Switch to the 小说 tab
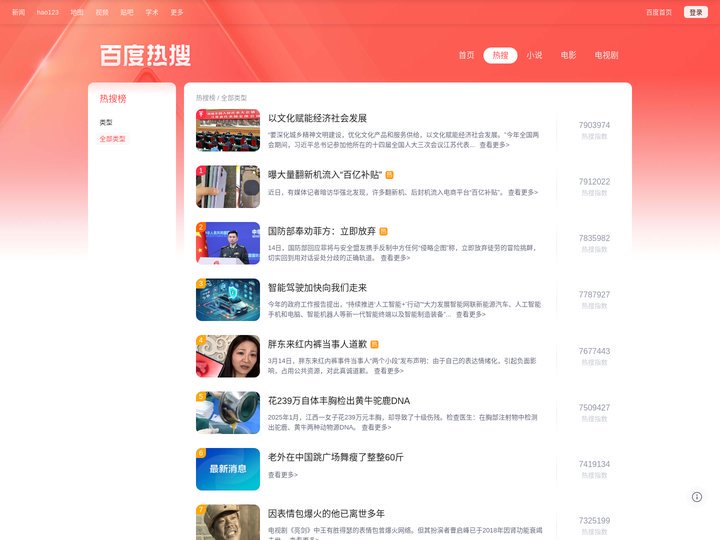 pyautogui.click(x=534, y=55)
